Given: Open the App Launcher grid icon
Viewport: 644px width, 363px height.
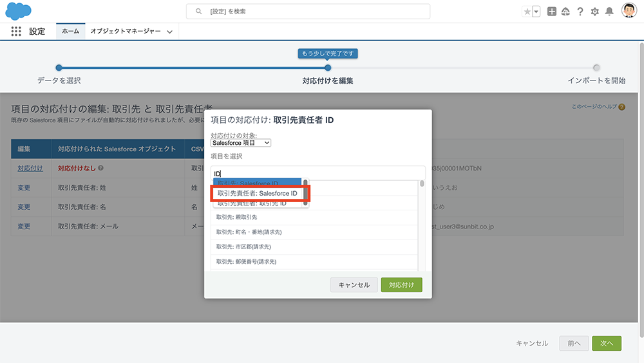Looking at the screenshot, I should point(16,31).
